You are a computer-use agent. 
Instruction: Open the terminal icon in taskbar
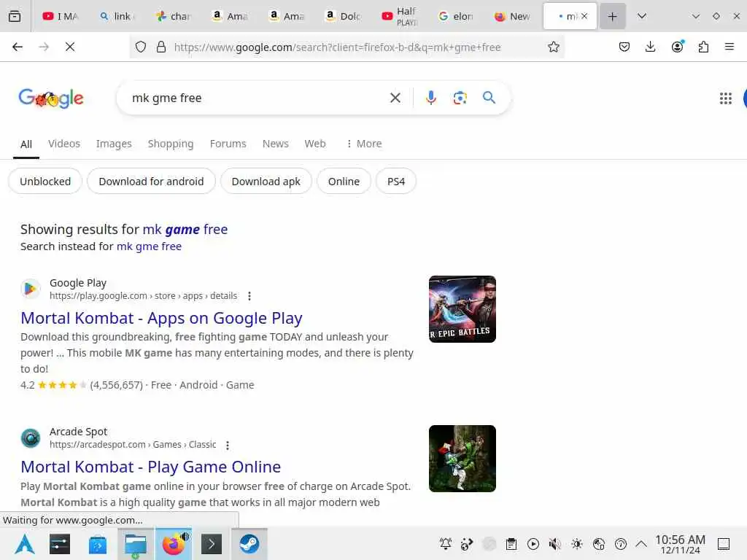pyautogui.click(x=212, y=543)
